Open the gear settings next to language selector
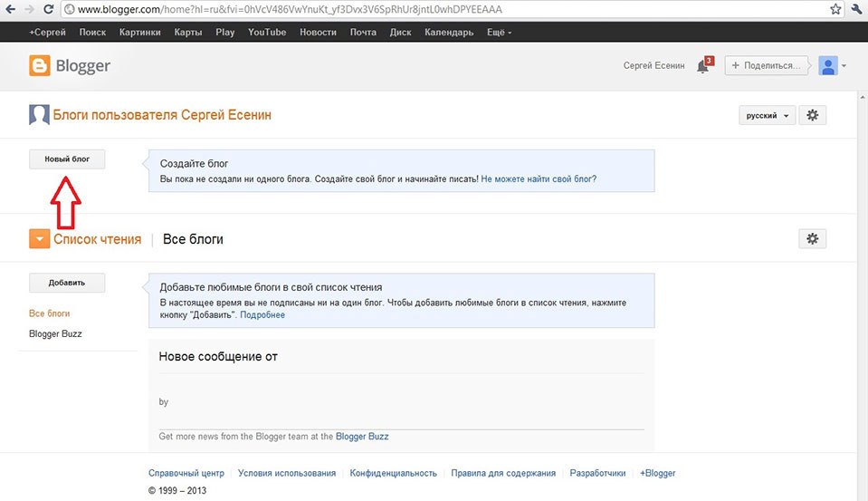The image size is (868, 501). pyautogui.click(x=812, y=115)
